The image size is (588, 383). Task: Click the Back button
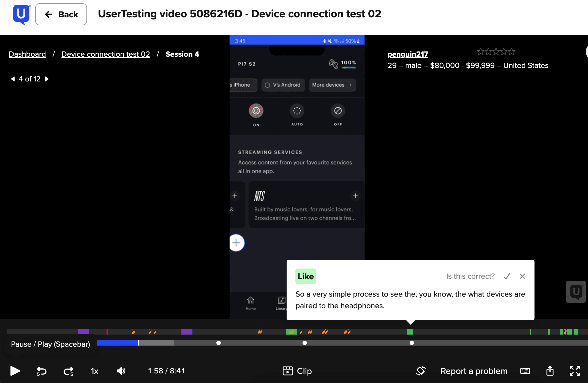tap(61, 14)
